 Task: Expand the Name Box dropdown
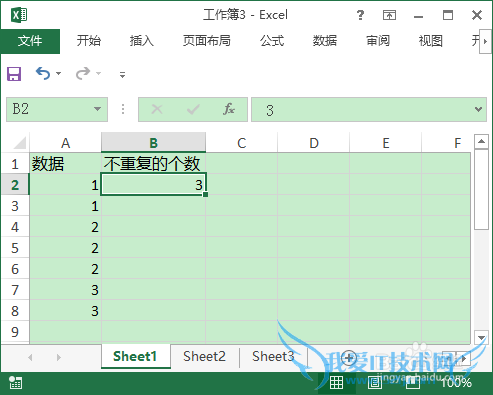pos(97,109)
